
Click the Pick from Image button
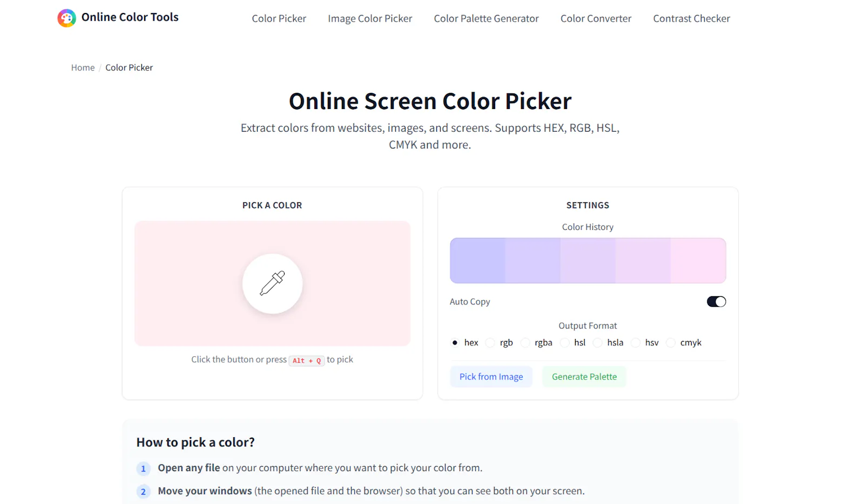point(491,377)
